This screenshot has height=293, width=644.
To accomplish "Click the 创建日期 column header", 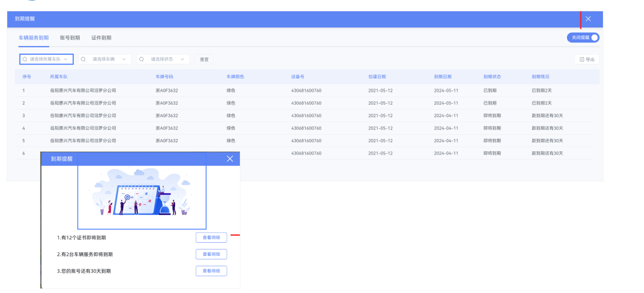I will (377, 77).
